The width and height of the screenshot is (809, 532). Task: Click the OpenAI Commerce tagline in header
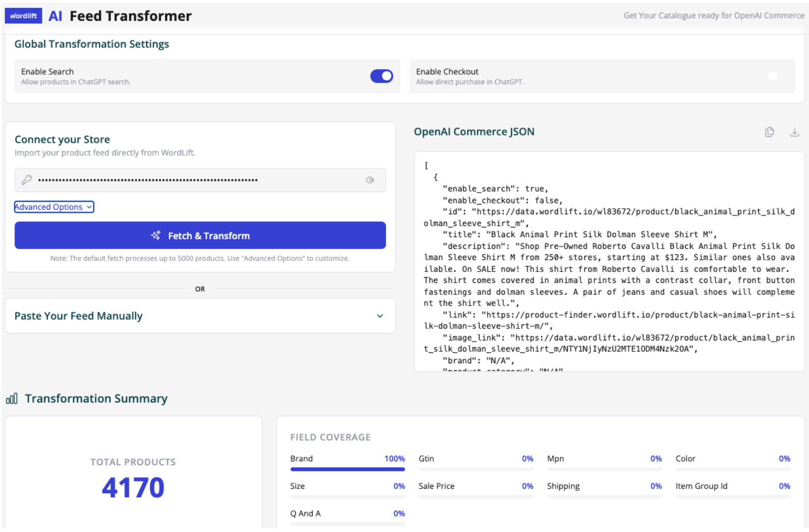[714, 16]
